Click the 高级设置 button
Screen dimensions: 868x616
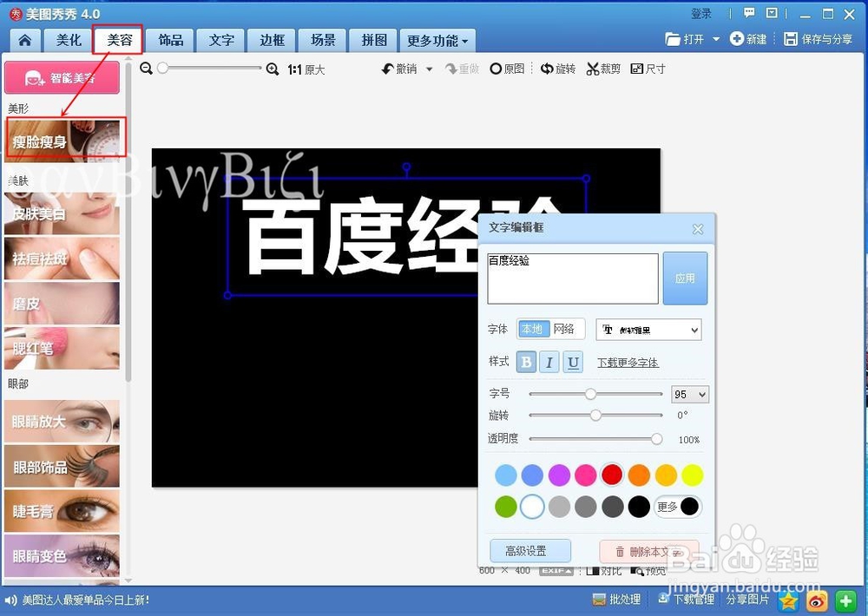(530, 551)
